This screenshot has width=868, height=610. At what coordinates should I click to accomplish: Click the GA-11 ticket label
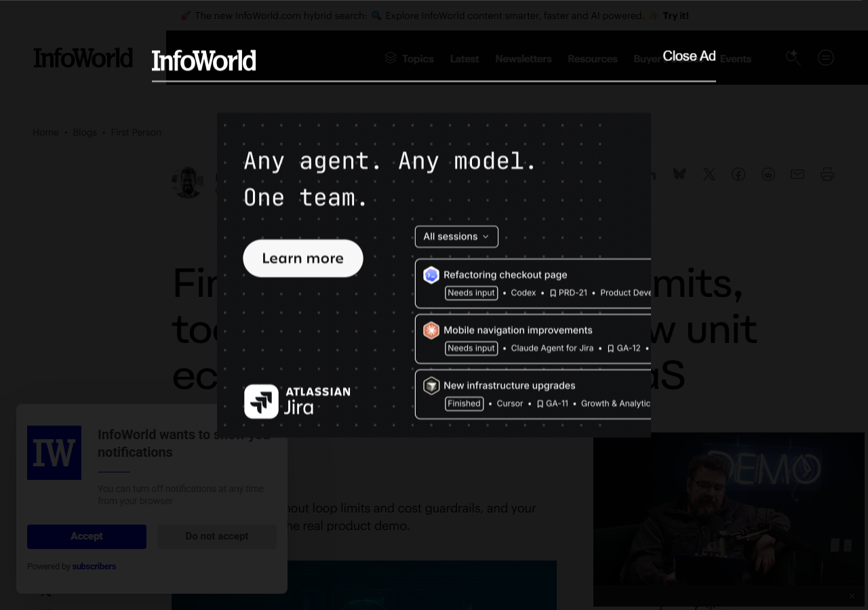click(552, 404)
